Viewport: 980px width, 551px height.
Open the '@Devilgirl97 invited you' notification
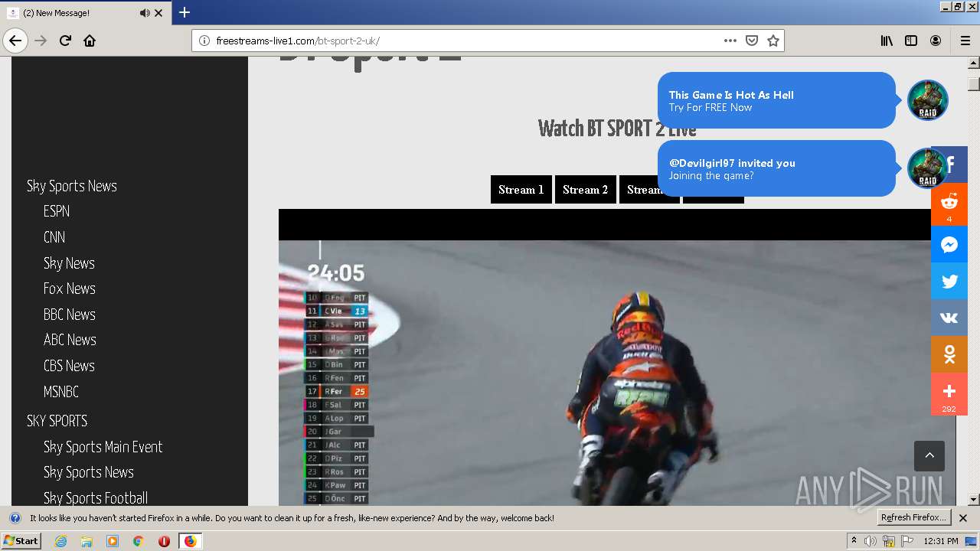click(776, 168)
